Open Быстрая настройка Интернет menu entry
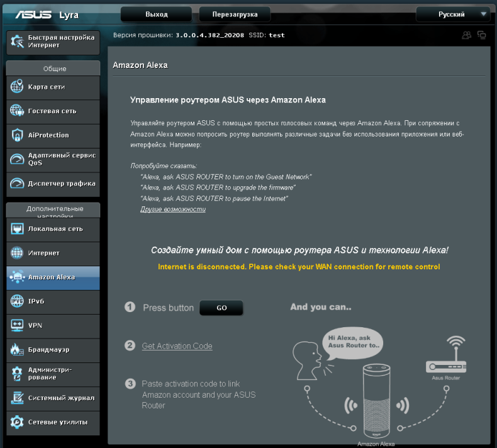 [x=53, y=42]
